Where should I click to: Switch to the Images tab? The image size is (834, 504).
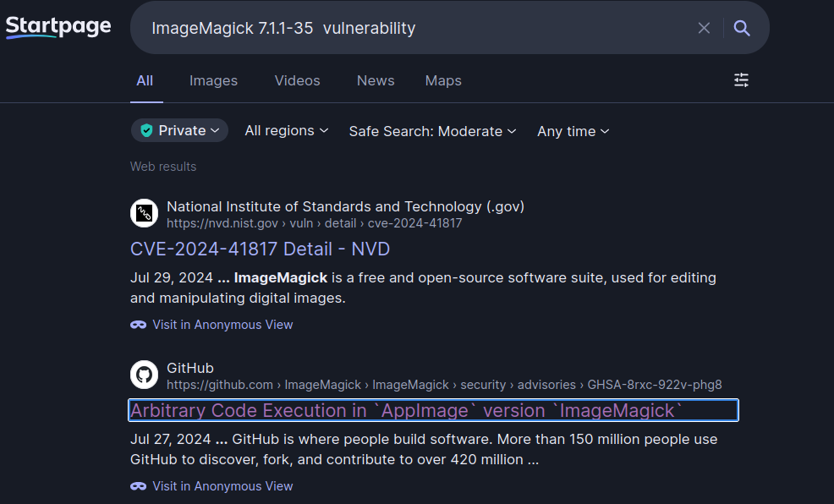[x=213, y=80]
